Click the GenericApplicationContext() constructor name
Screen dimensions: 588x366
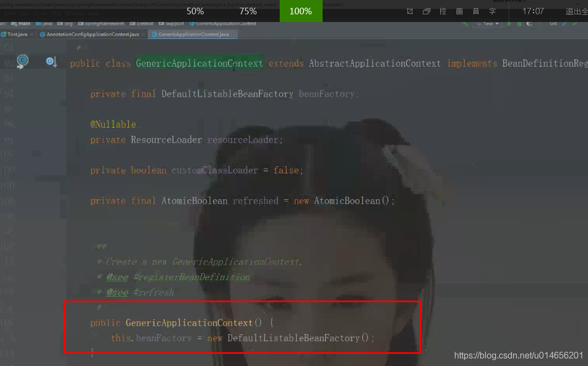tap(189, 323)
